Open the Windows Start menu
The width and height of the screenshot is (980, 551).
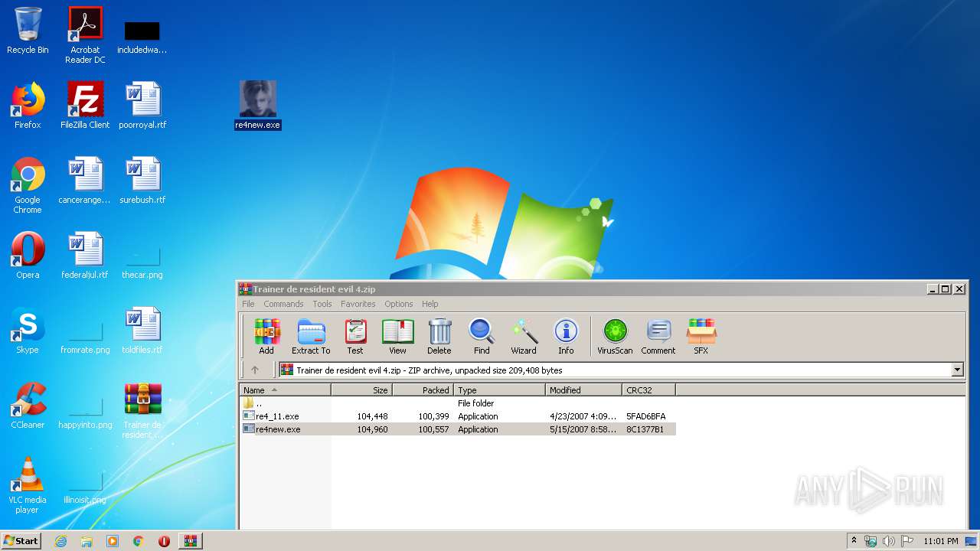pos(21,541)
